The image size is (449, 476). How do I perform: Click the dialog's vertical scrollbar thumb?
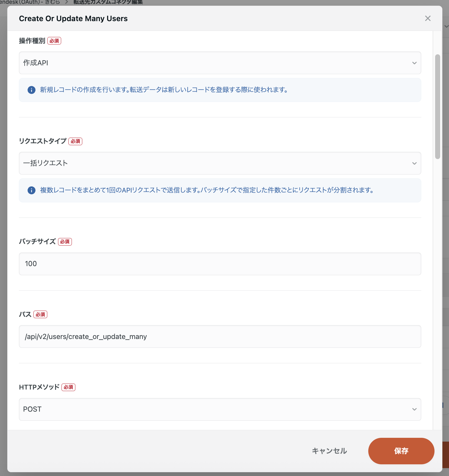(437, 107)
